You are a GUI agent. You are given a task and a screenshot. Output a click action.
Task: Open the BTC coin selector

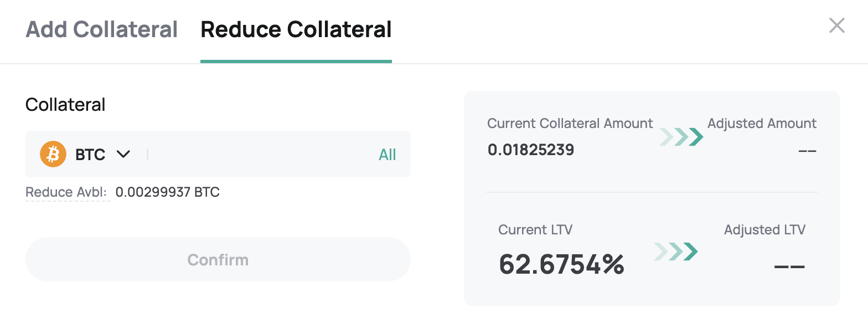(x=85, y=154)
